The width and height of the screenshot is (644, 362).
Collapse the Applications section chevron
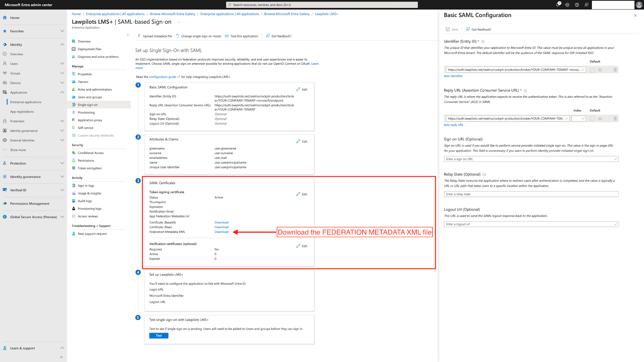62,92
